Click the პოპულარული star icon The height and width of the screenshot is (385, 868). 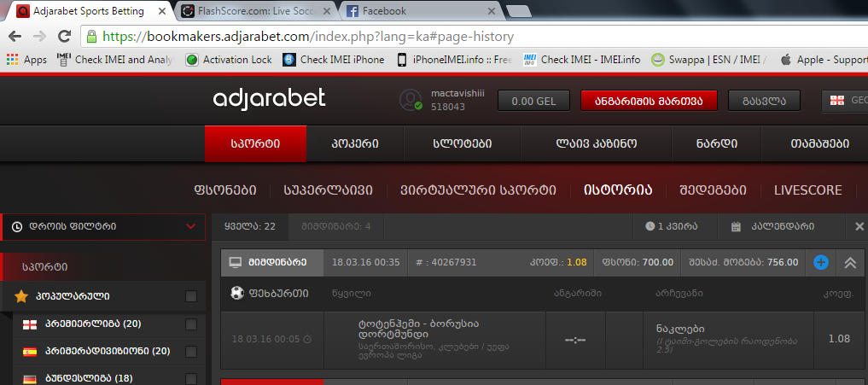21,297
